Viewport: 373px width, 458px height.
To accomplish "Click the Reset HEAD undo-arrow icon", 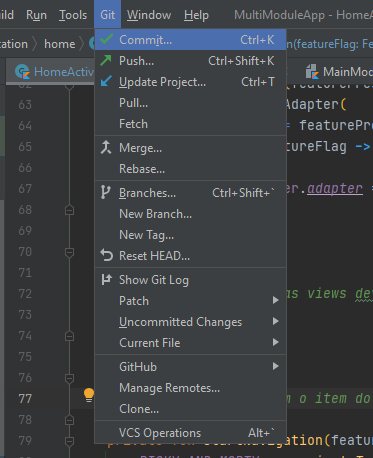I will pyautogui.click(x=107, y=256).
